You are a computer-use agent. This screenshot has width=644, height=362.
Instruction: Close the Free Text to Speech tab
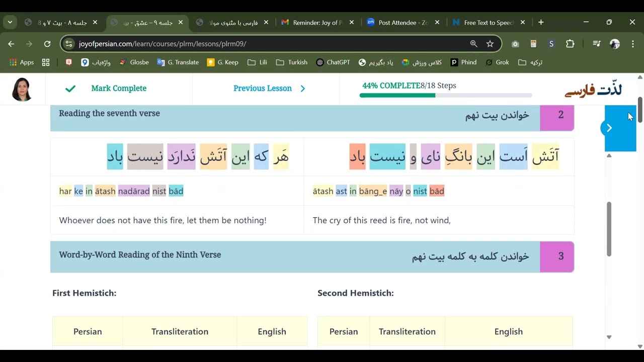click(523, 22)
